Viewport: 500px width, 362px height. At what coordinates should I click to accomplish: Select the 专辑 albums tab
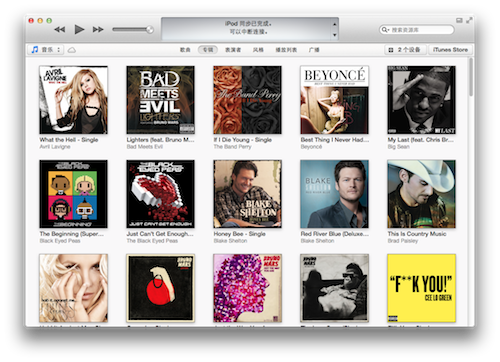pyautogui.click(x=208, y=50)
